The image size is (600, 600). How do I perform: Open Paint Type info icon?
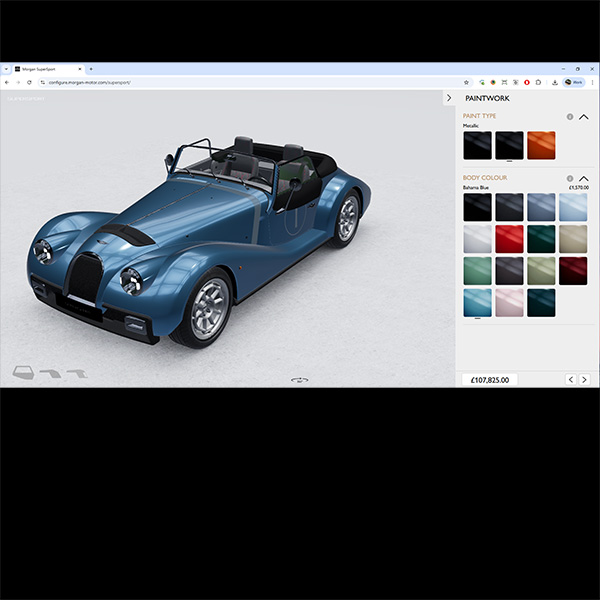[x=570, y=117]
